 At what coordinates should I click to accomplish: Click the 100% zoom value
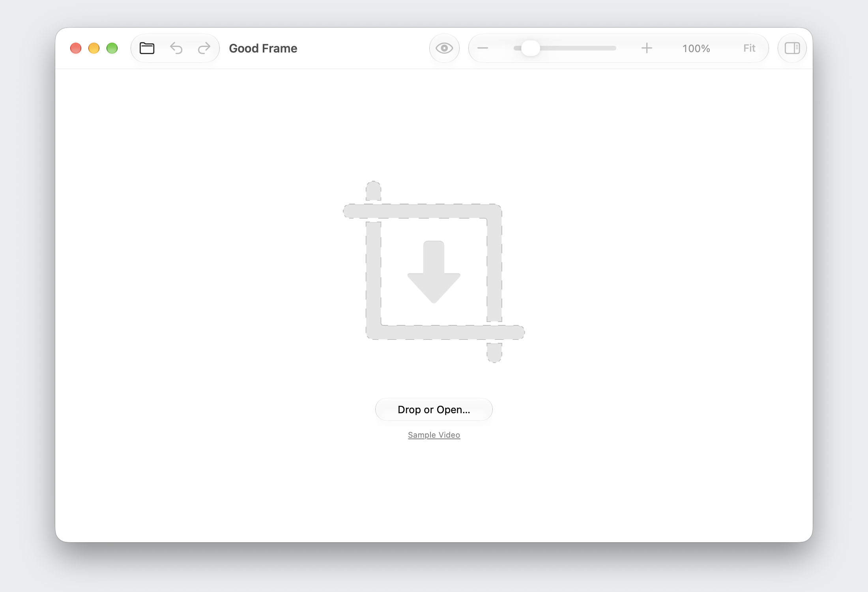point(696,48)
